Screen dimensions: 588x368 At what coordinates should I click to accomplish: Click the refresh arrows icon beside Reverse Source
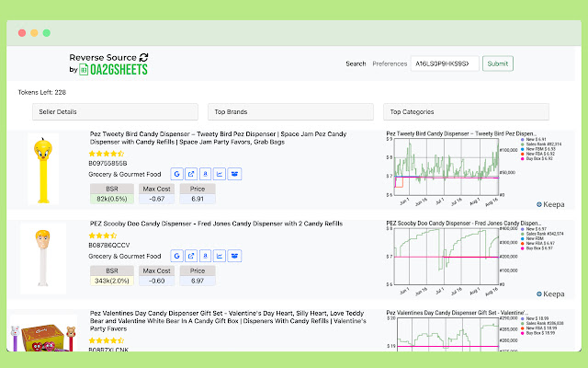pos(143,57)
